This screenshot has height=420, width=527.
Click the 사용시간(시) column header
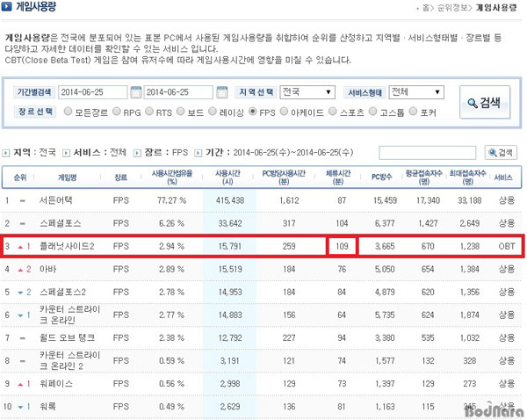(x=227, y=177)
